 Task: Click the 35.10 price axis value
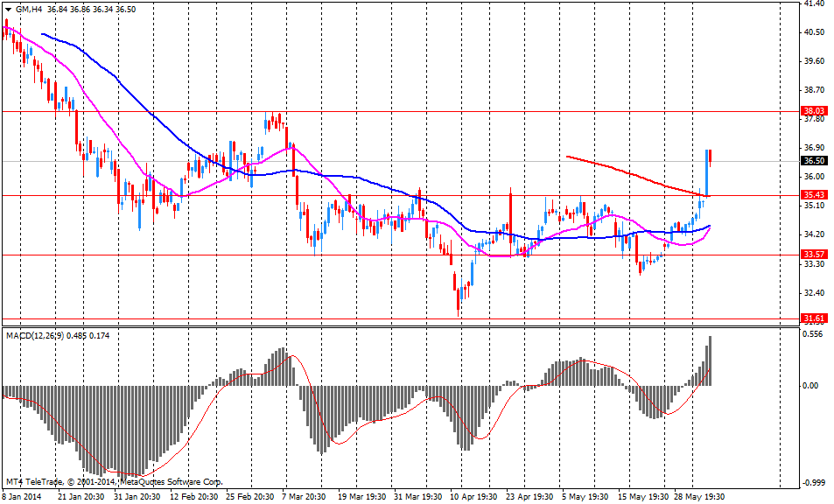[x=815, y=206]
